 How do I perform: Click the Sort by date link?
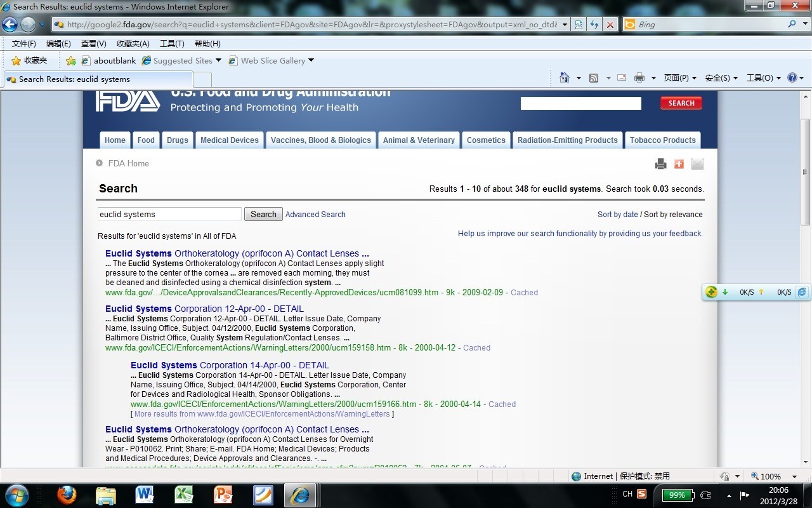pos(618,215)
